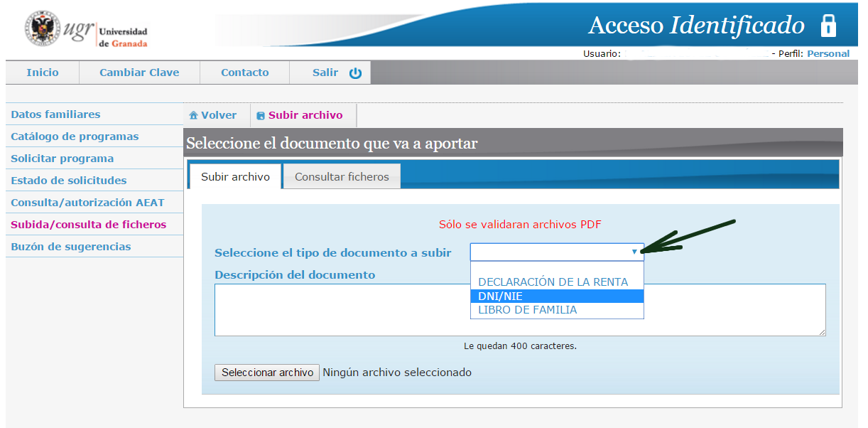
Task: Open the Contacto navigation item
Action: coord(244,73)
